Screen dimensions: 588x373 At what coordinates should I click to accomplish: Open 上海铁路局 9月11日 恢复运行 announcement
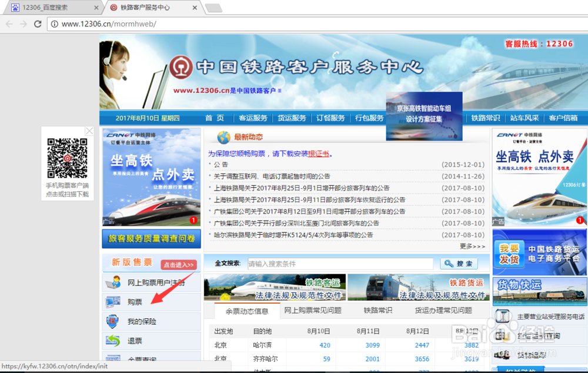[x=309, y=199]
